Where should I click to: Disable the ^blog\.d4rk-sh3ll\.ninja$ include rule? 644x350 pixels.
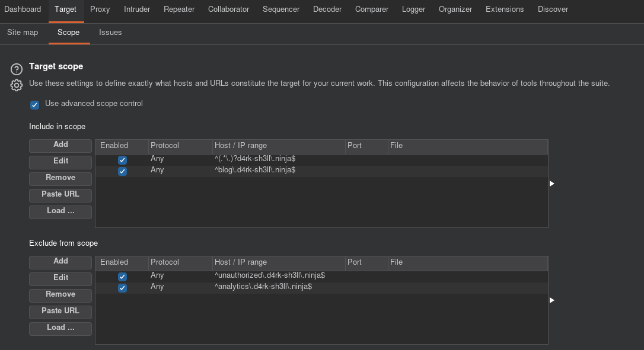[x=122, y=171]
